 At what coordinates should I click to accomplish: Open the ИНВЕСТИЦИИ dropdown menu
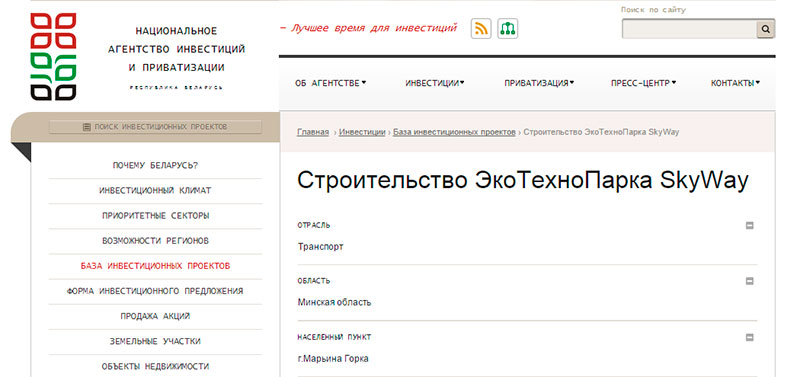coord(435,83)
